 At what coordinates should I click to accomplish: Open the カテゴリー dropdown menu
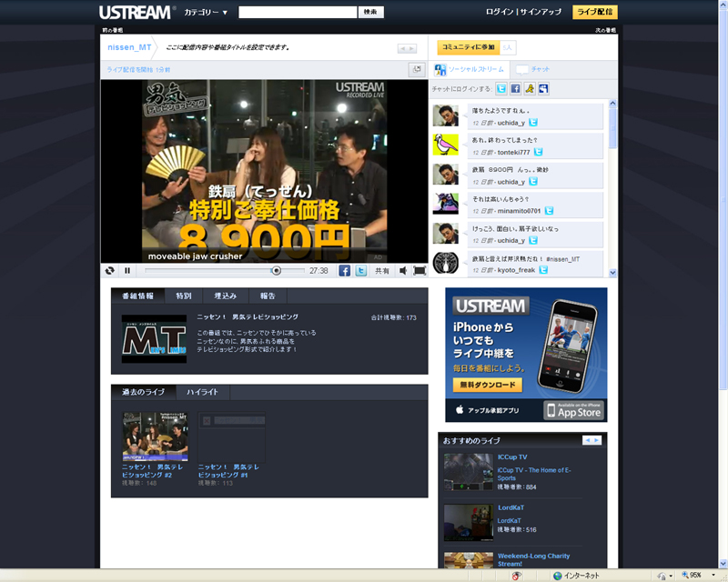[x=206, y=13]
